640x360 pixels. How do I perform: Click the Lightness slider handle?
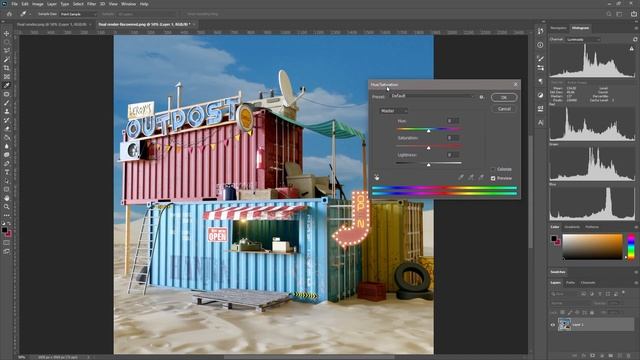428,165
